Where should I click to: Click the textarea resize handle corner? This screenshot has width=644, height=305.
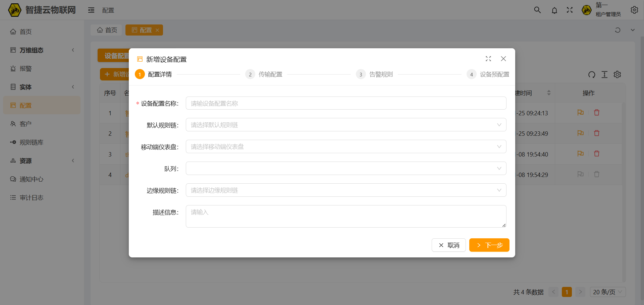tap(504, 225)
